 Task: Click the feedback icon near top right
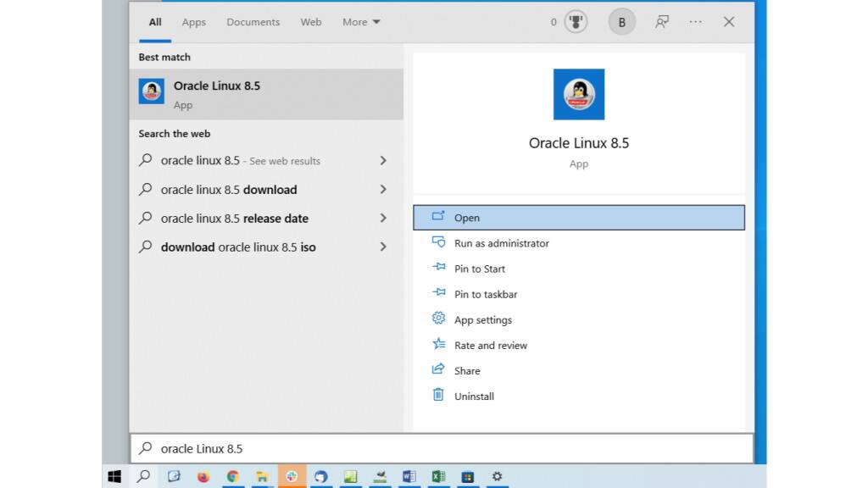(661, 22)
